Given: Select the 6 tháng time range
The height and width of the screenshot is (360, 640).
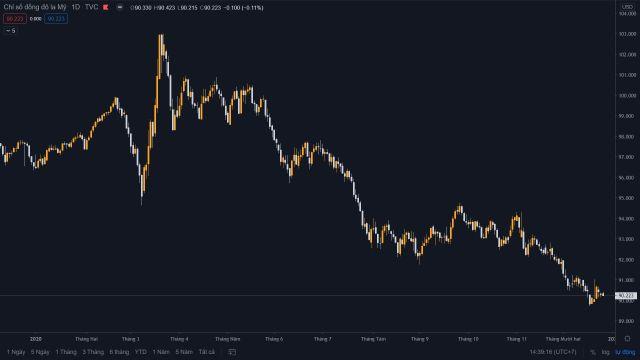Looking at the screenshot, I should click(119, 352).
